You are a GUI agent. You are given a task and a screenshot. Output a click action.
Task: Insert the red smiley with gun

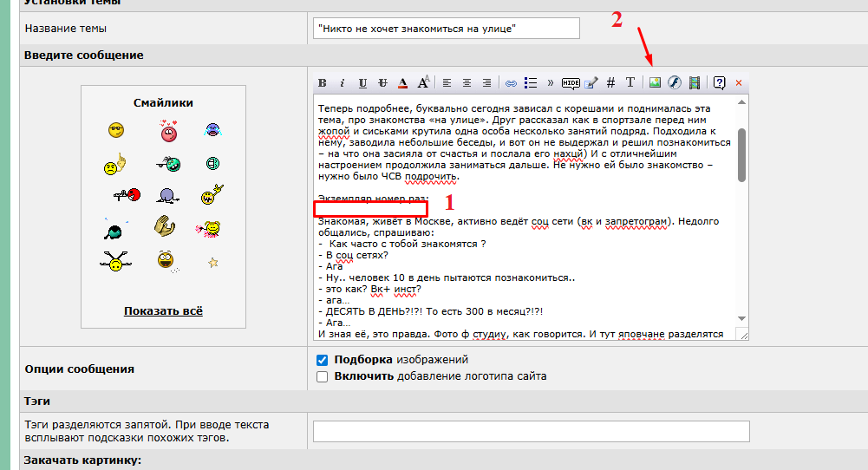point(127,195)
